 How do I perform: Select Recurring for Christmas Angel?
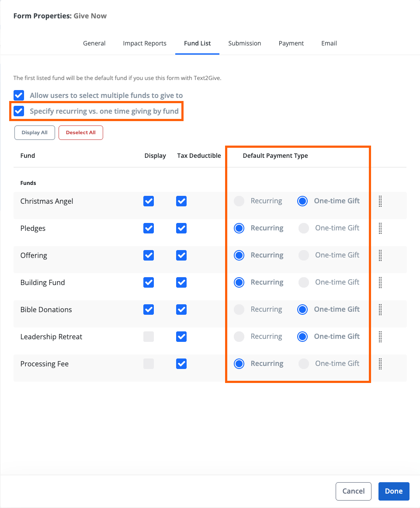239,201
